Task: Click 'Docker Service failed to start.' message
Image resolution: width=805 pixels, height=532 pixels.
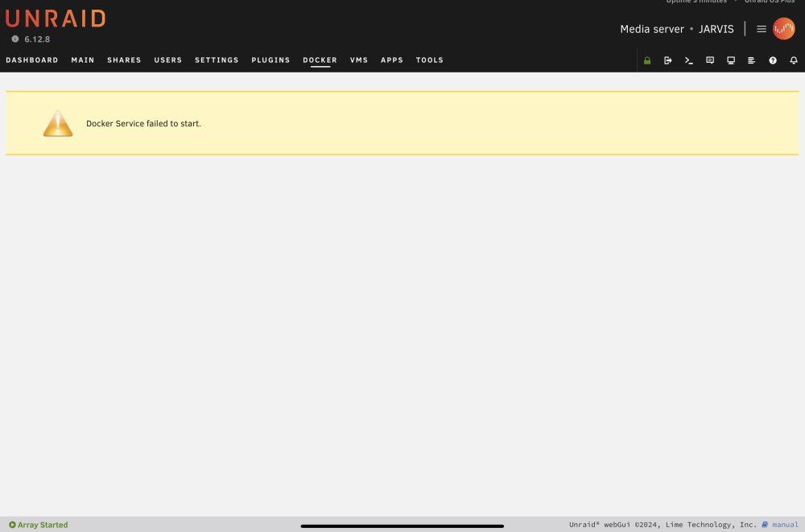Action: 144,124
